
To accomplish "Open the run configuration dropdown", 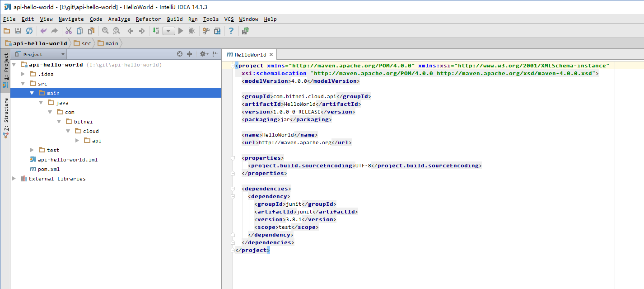I will (x=169, y=31).
